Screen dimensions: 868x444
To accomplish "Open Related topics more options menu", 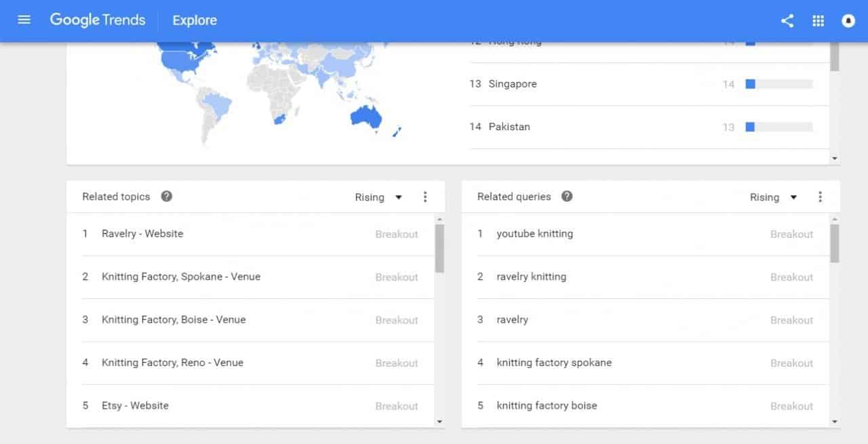I will point(425,197).
